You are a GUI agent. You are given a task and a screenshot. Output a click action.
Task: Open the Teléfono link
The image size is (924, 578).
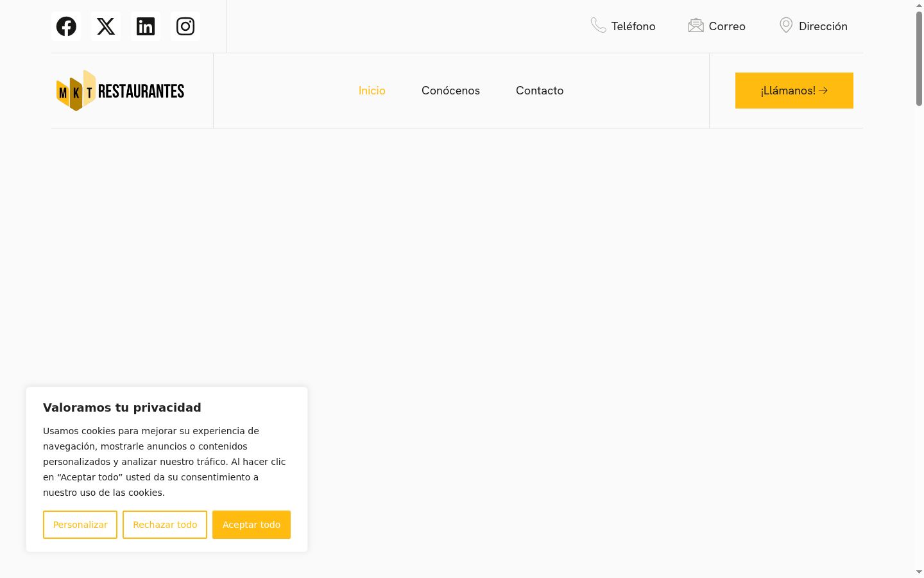click(x=633, y=26)
